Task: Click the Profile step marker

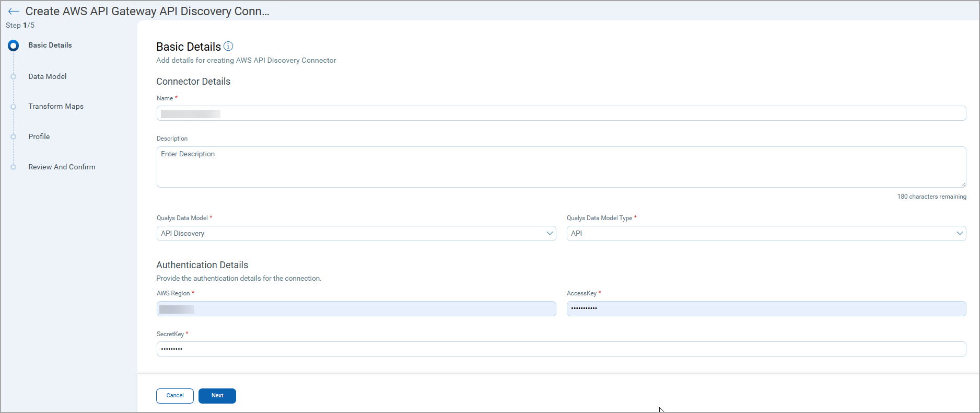Action: (14, 137)
